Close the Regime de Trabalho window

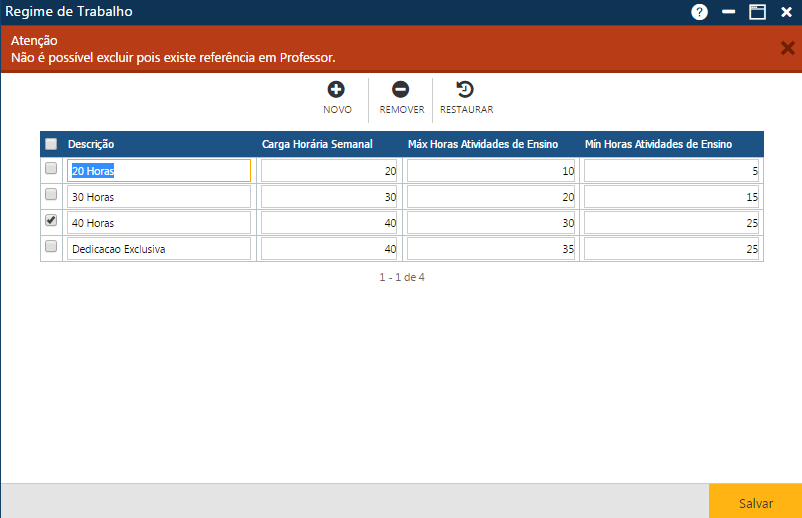pyautogui.click(x=786, y=12)
